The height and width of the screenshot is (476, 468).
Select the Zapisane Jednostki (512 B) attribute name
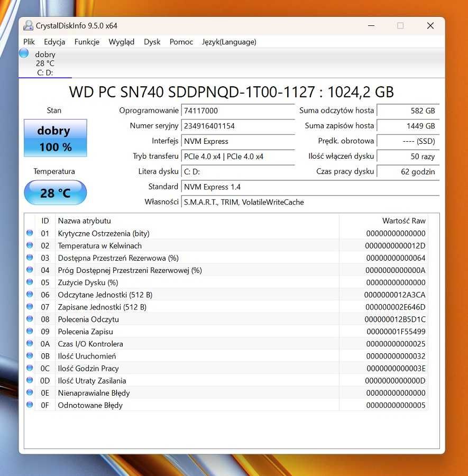(x=102, y=307)
